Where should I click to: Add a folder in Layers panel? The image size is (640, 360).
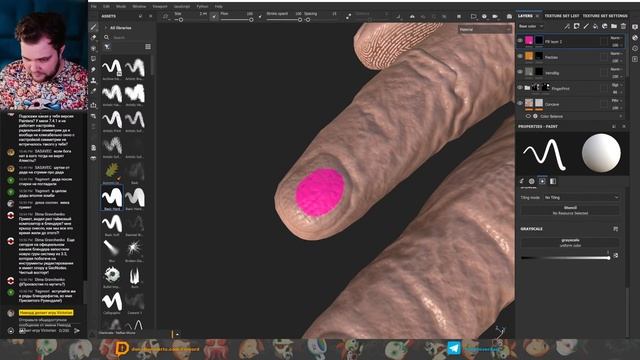coord(614,26)
